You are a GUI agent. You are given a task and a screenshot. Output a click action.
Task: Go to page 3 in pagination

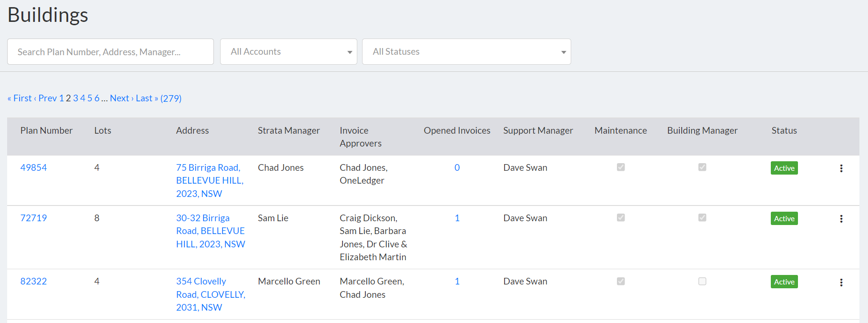[x=75, y=98]
